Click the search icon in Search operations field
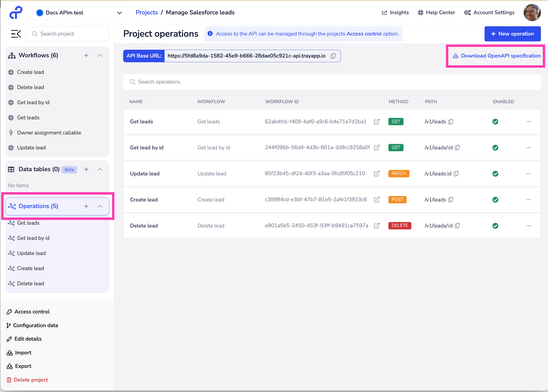548x392 pixels. click(x=133, y=82)
